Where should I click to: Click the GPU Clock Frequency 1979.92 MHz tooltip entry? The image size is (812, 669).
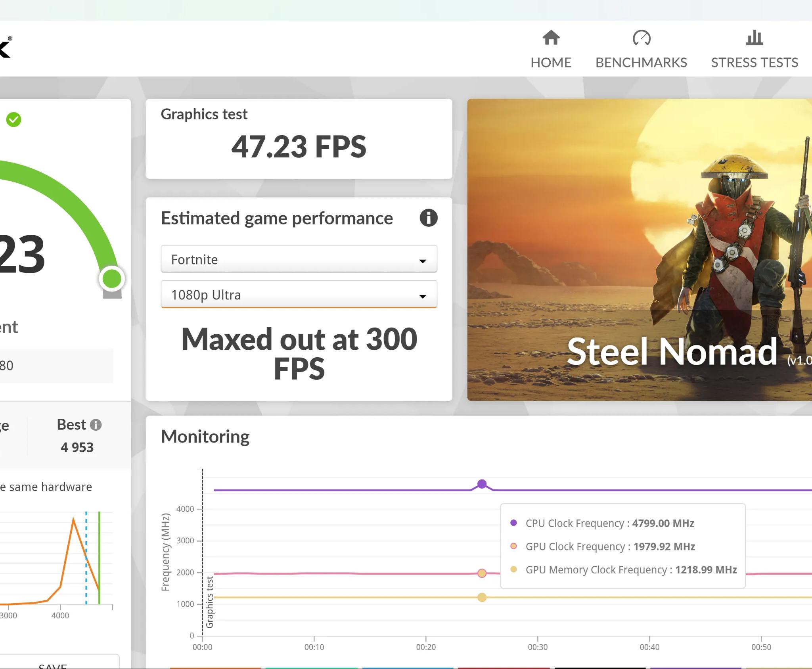(603, 546)
